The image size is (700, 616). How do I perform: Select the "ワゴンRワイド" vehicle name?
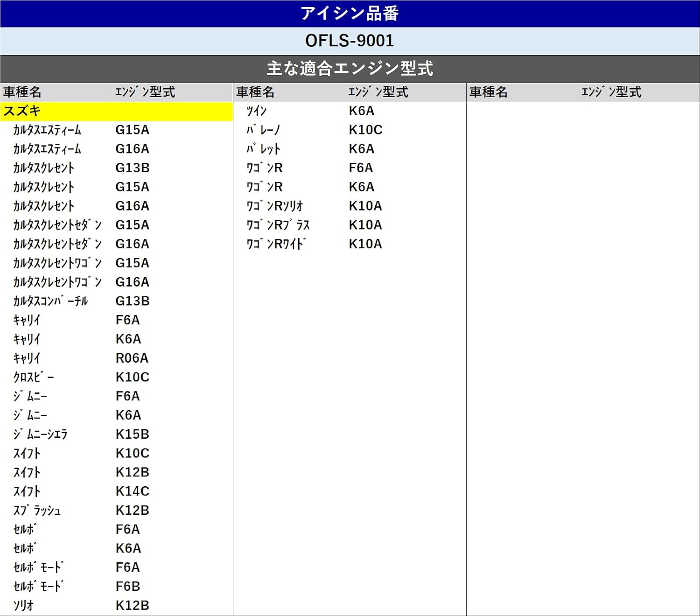click(x=276, y=244)
